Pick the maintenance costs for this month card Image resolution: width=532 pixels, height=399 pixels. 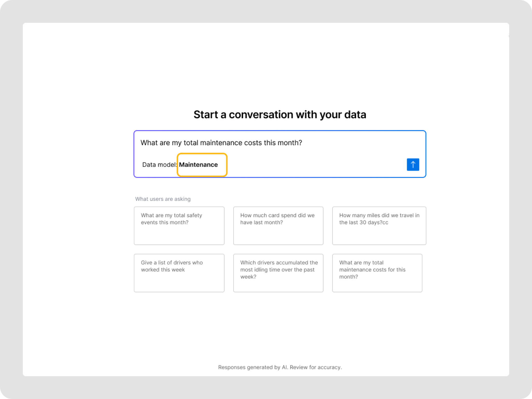point(377,273)
